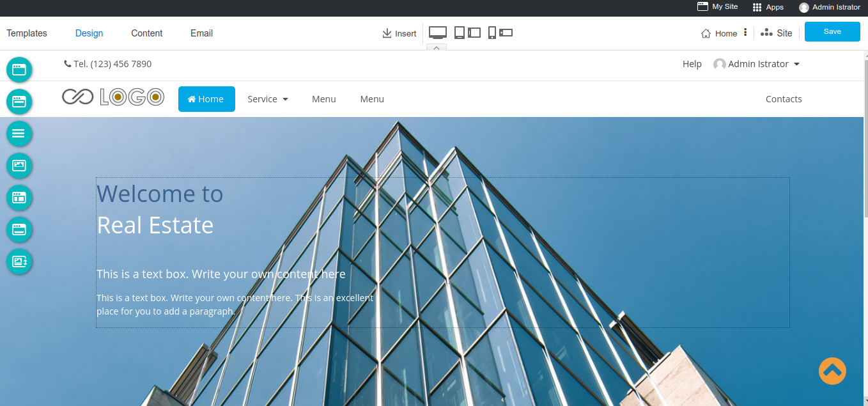Click the orange scroll-to-top button
868x406 pixels.
[x=832, y=371]
